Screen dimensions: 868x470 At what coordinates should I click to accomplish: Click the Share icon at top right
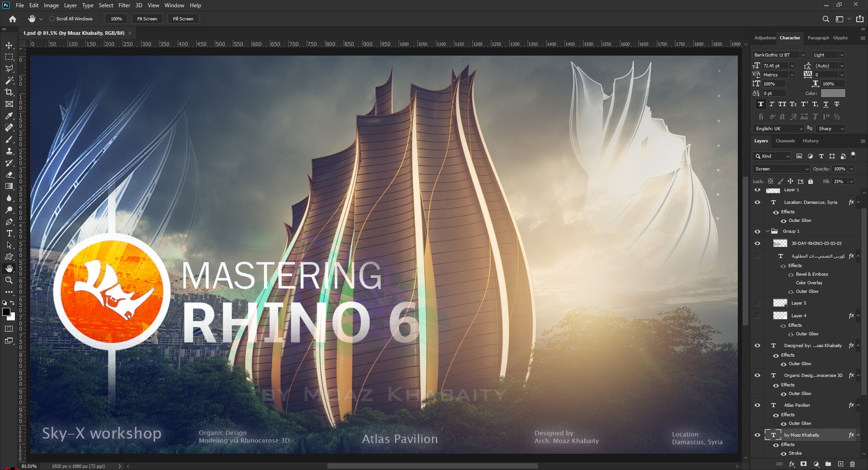click(x=860, y=19)
